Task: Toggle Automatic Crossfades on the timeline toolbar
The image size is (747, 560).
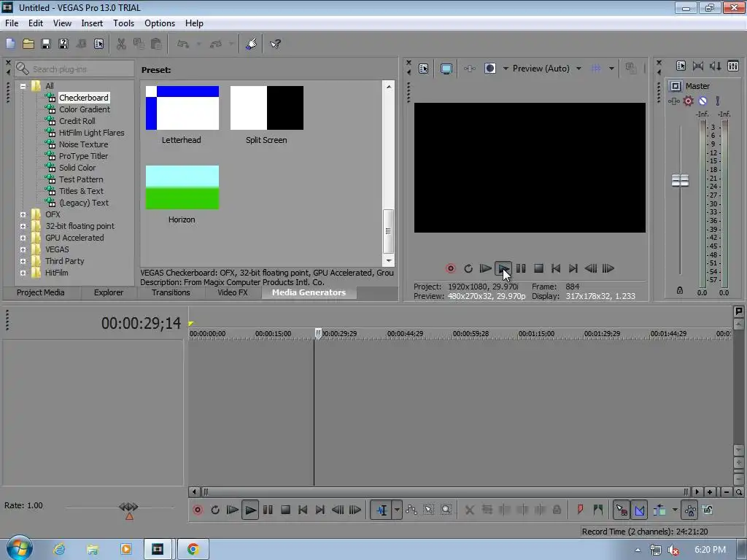Action: (639, 510)
